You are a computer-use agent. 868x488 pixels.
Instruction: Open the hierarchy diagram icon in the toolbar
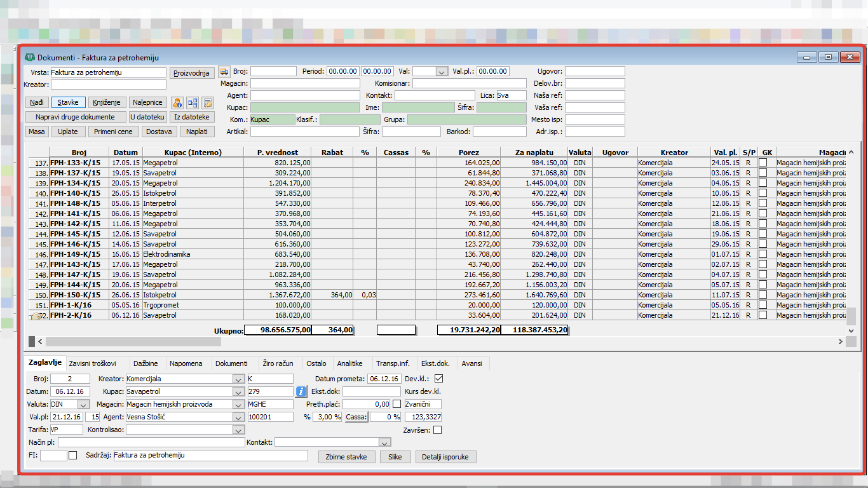(193, 102)
